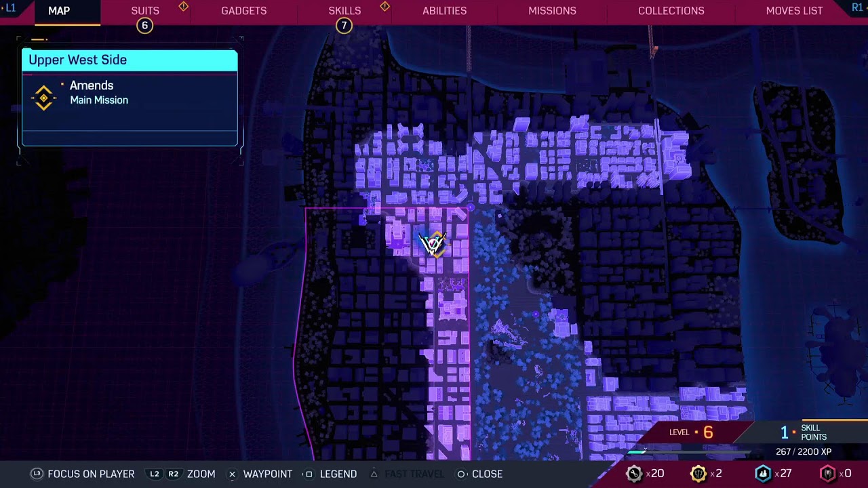Click the R2 trigger icon
The height and width of the screenshot is (488, 868).
tap(174, 474)
